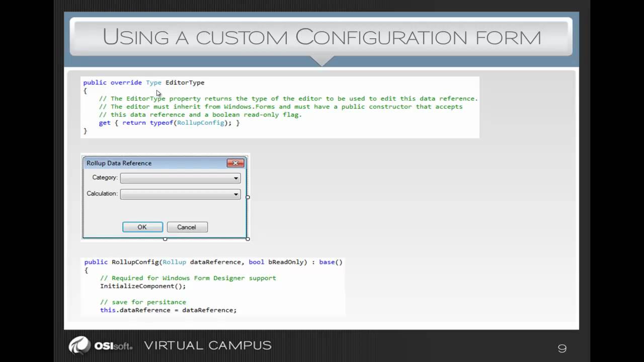Select the Category label text

point(105,177)
